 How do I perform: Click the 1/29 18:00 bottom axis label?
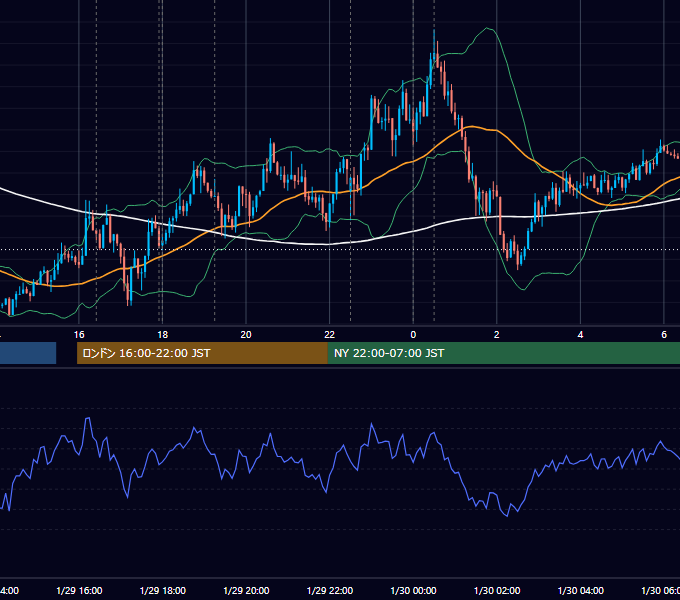[x=163, y=590]
